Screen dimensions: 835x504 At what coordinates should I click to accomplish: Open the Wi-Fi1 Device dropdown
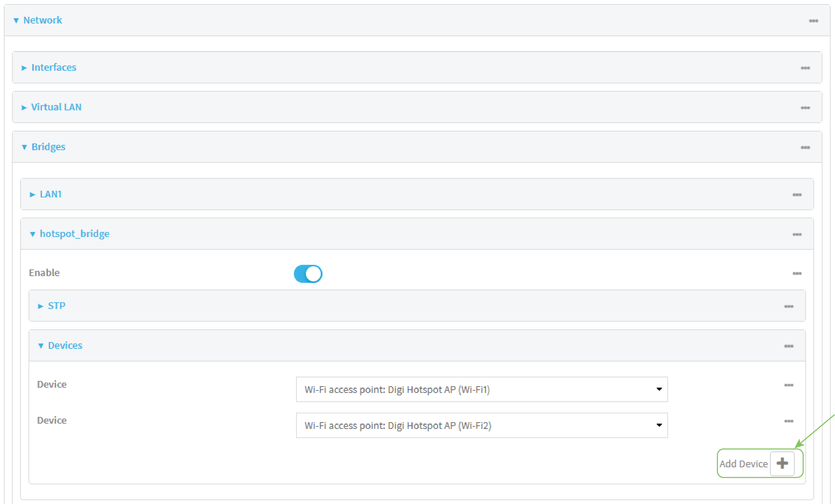click(481, 389)
